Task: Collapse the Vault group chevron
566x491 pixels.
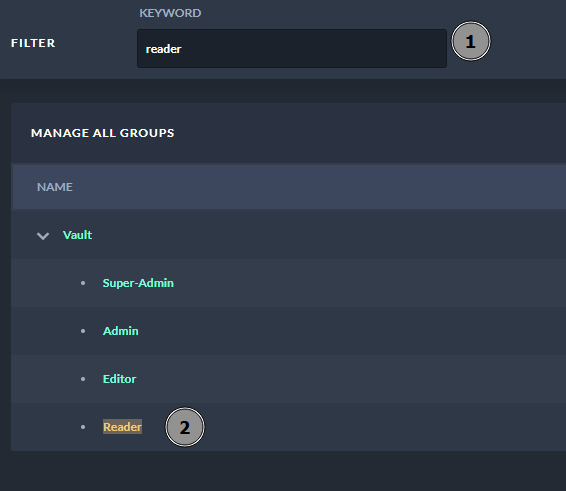Action: pyautogui.click(x=43, y=236)
